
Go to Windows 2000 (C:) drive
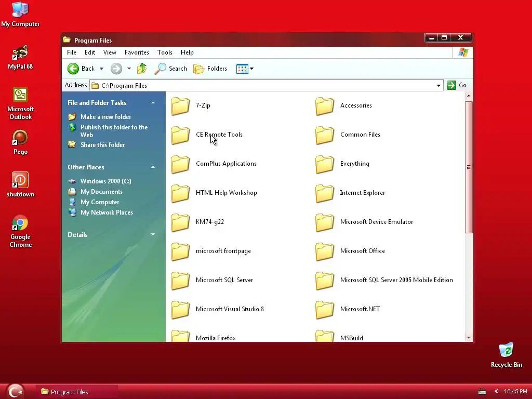[x=105, y=181]
